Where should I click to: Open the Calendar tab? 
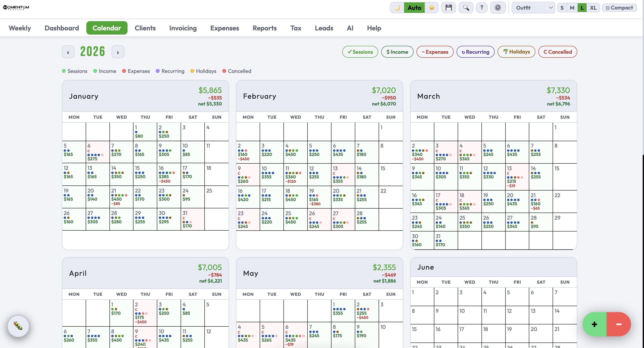(107, 28)
